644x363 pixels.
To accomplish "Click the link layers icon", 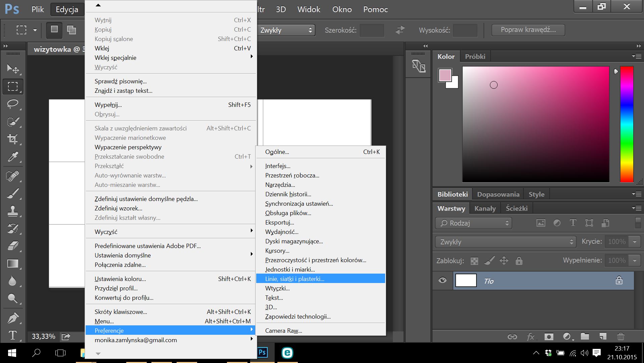I will tap(512, 336).
